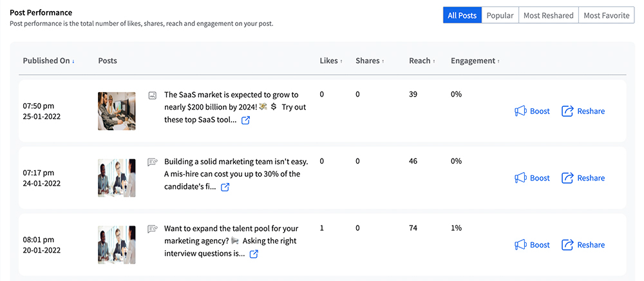Switch to the Most Reshared tab
The image size is (644, 281).
(x=548, y=15)
